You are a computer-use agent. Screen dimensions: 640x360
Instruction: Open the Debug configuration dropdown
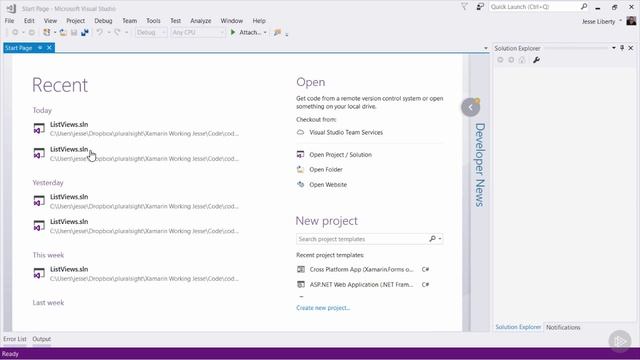pos(151,32)
